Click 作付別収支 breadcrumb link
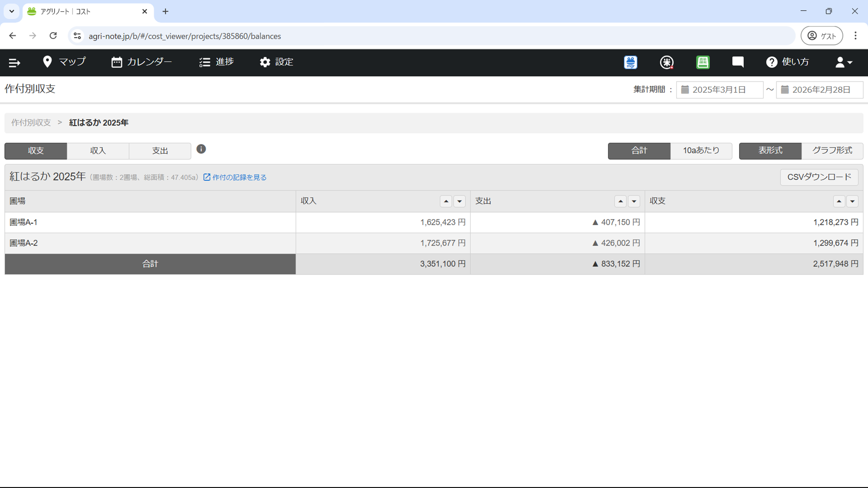868x488 pixels. point(31,123)
